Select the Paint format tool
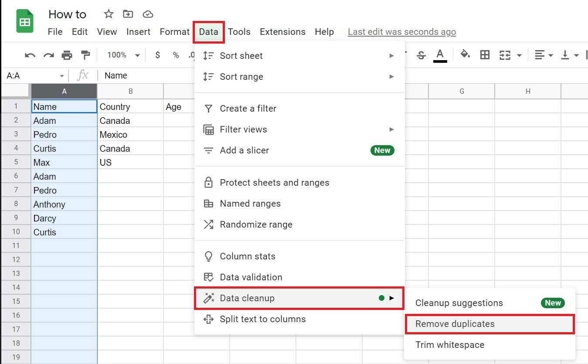This screenshot has width=588, height=364. tap(85, 55)
